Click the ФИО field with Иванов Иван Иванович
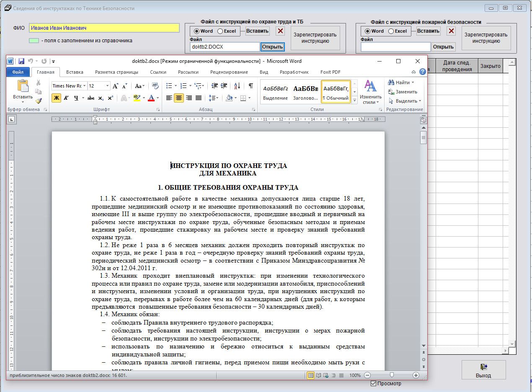532x392 pixels. pos(104,28)
